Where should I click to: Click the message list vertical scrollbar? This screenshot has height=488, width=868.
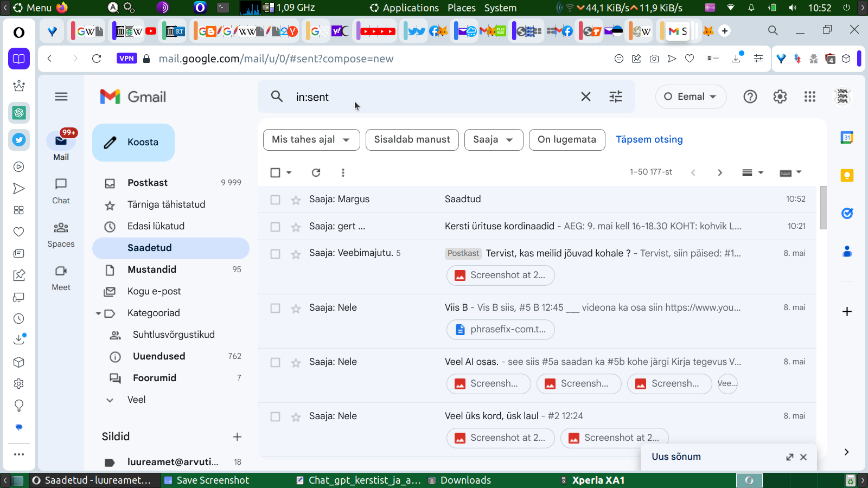pyautogui.click(x=823, y=208)
